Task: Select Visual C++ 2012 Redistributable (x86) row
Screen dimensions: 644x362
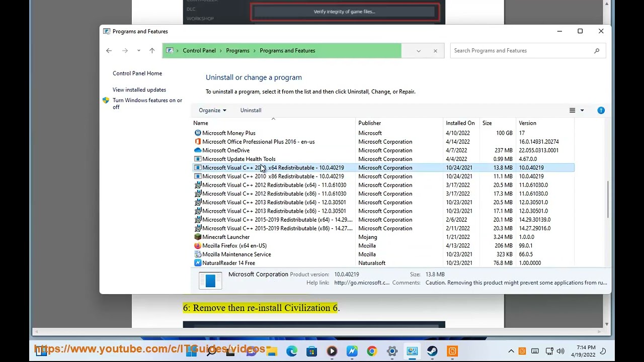Action: pyautogui.click(x=383, y=194)
